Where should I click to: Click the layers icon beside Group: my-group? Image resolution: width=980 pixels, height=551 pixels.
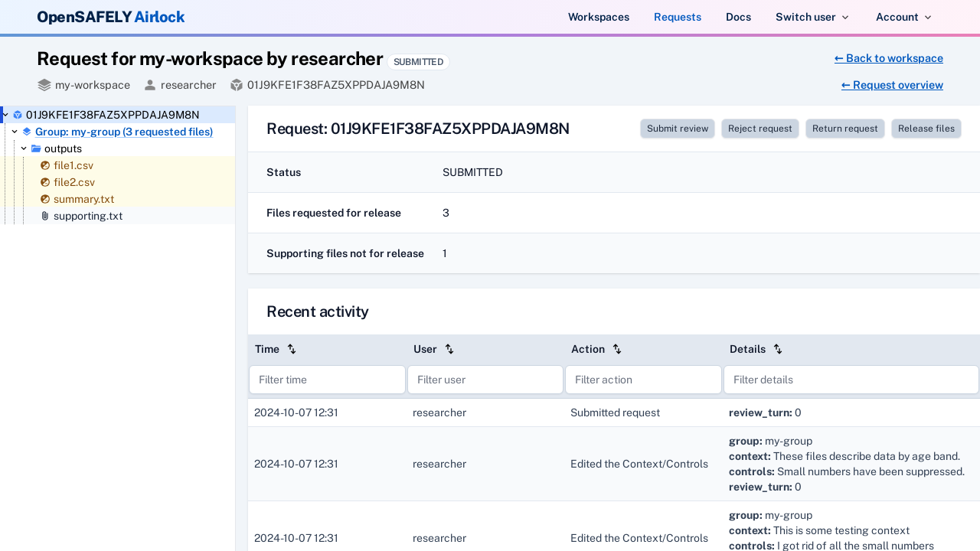25,131
